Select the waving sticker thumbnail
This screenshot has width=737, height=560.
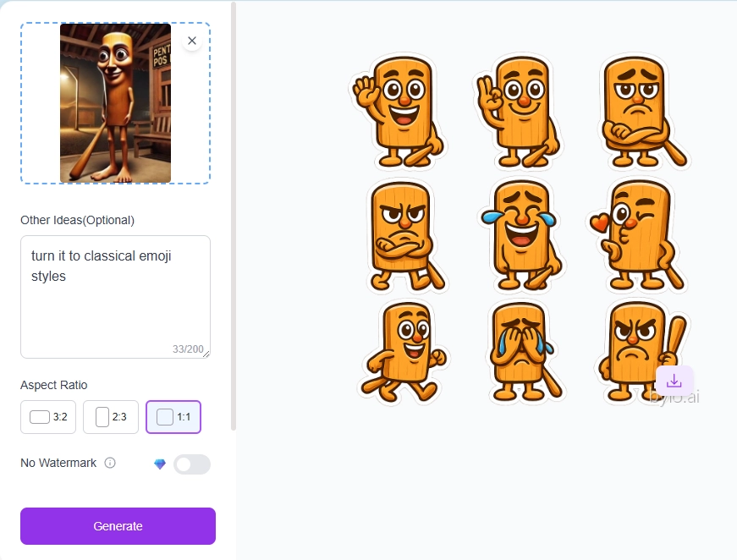399,111
